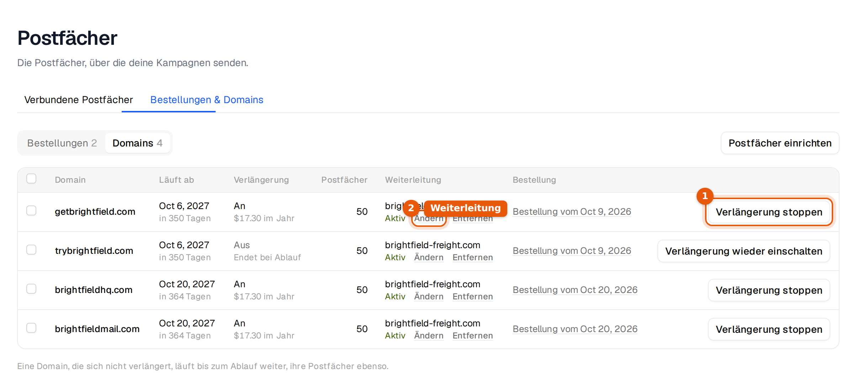Click Entfernen link in brightfieldmail.com row
The height and width of the screenshot is (384, 868).
coord(472,336)
